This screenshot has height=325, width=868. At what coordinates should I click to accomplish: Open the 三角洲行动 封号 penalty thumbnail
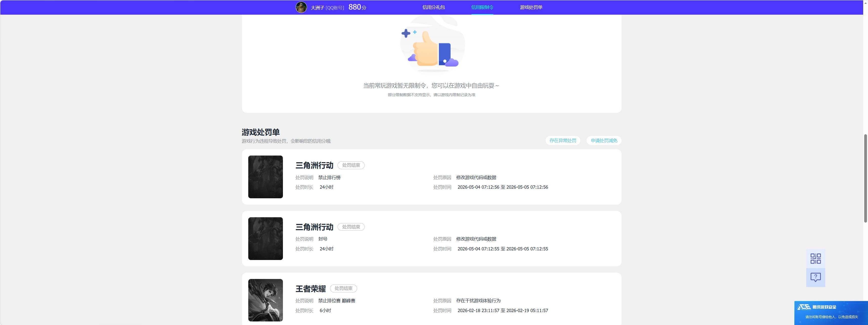(x=265, y=239)
